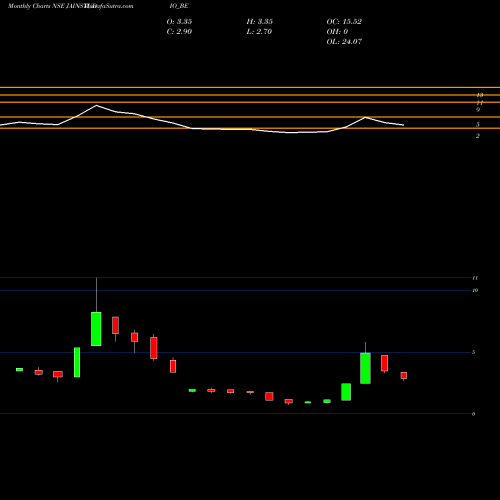Click the second smaller peak of the white indicator line

(365, 117)
